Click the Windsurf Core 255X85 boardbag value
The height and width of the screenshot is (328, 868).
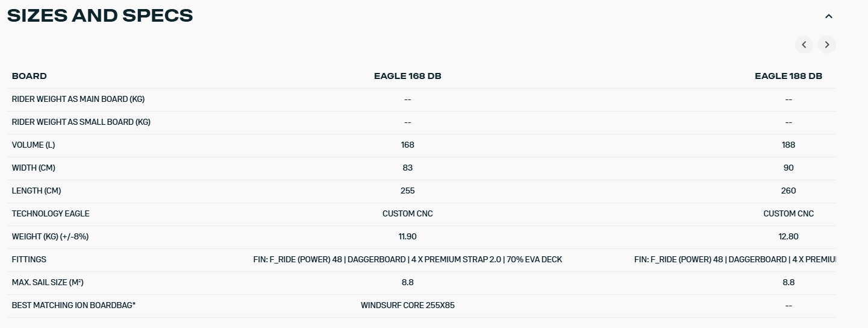pos(407,305)
